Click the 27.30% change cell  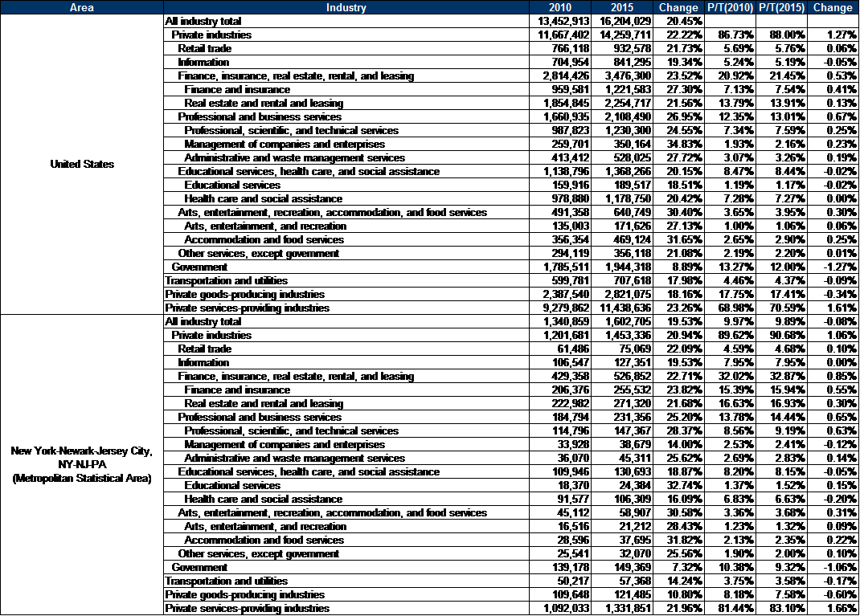(x=678, y=89)
